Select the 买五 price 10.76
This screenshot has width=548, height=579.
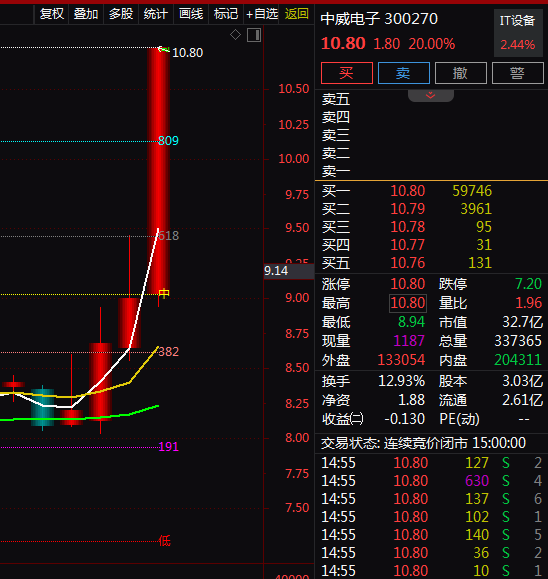408,263
